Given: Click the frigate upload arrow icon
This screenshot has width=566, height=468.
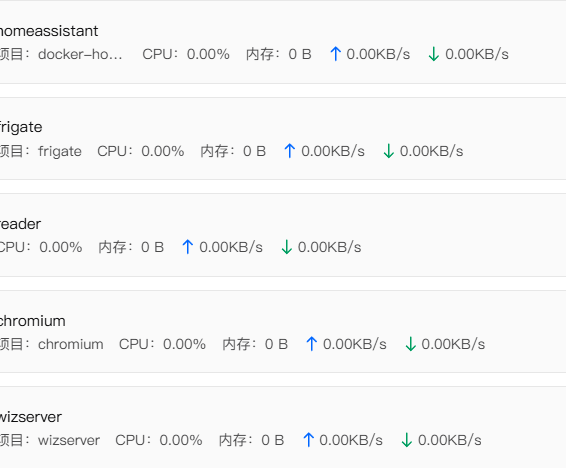Looking at the screenshot, I should click(x=290, y=151).
